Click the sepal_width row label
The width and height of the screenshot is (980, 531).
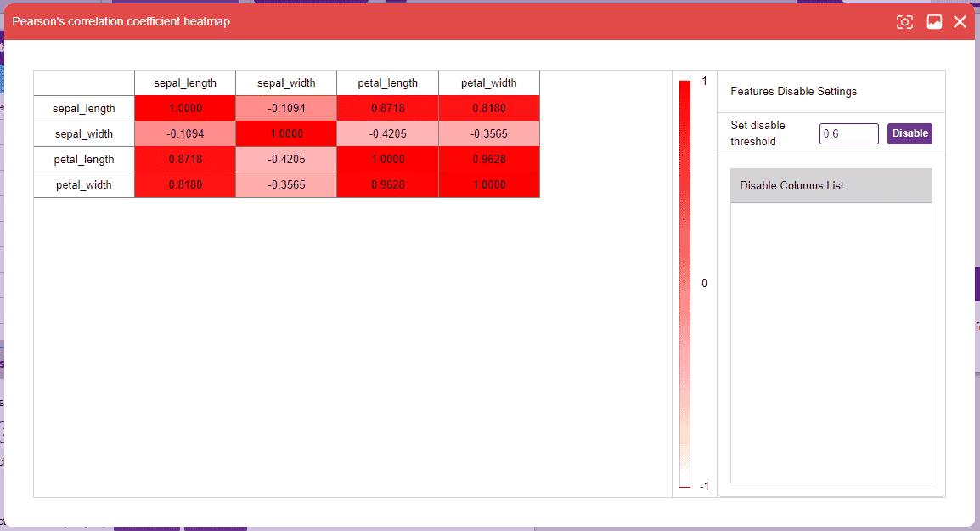(83, 133)
